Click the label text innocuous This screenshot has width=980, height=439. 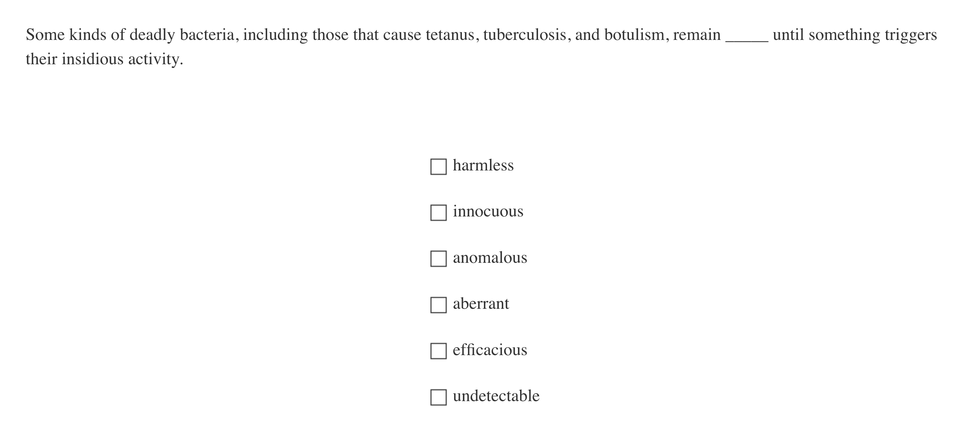[488, 211]
